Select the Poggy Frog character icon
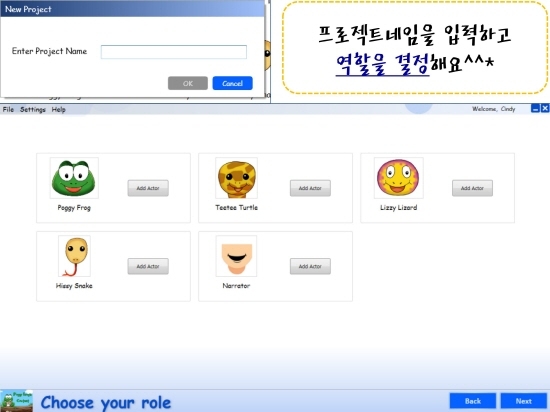The image size is (550, 412). point(74,178)
